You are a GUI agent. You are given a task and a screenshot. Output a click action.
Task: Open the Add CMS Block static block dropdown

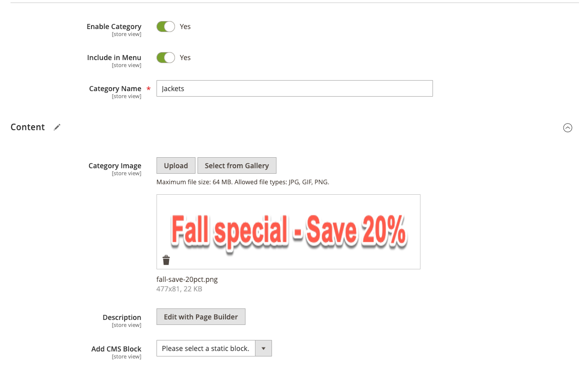[x=214, y=348]
